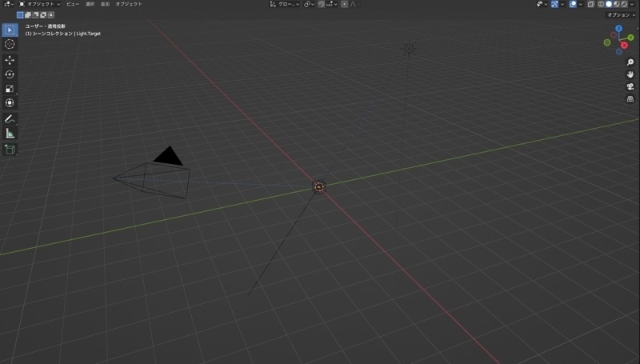
Task: Click the zoom view magnifier icon
Action: [630, 62]
